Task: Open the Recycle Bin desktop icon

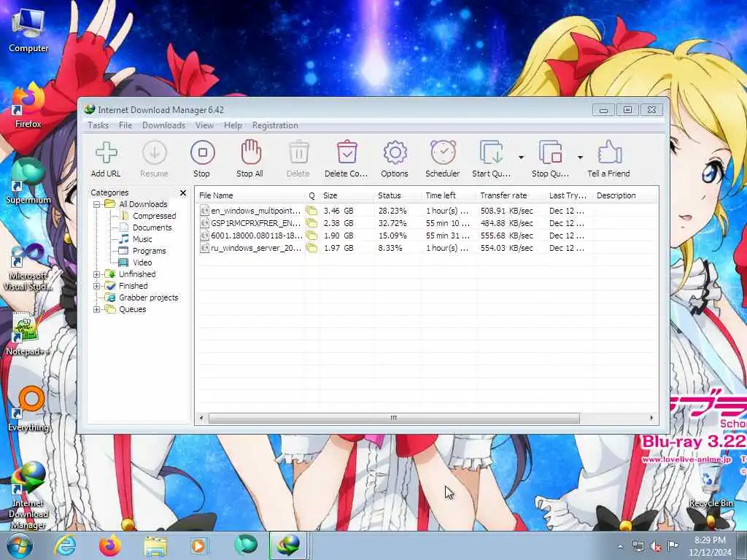Action: (711, 486)
